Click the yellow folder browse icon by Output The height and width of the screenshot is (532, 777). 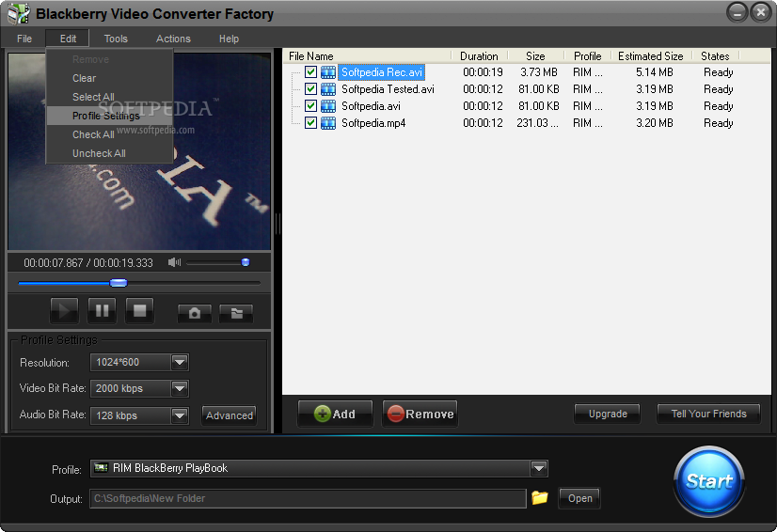click(x=540, y=497)
